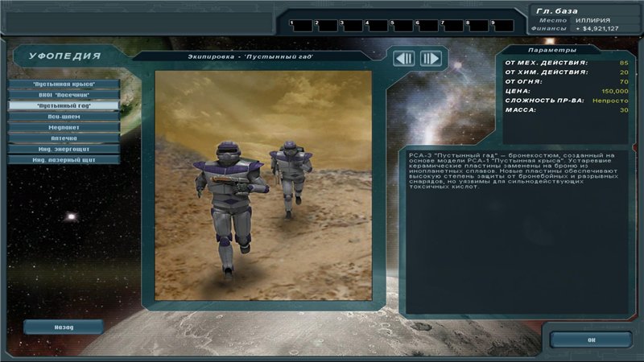The height and width of the screenshot is (362, 644).
Task: Go to the previous Ufopedia entry arrow
Action: (404, 58)
